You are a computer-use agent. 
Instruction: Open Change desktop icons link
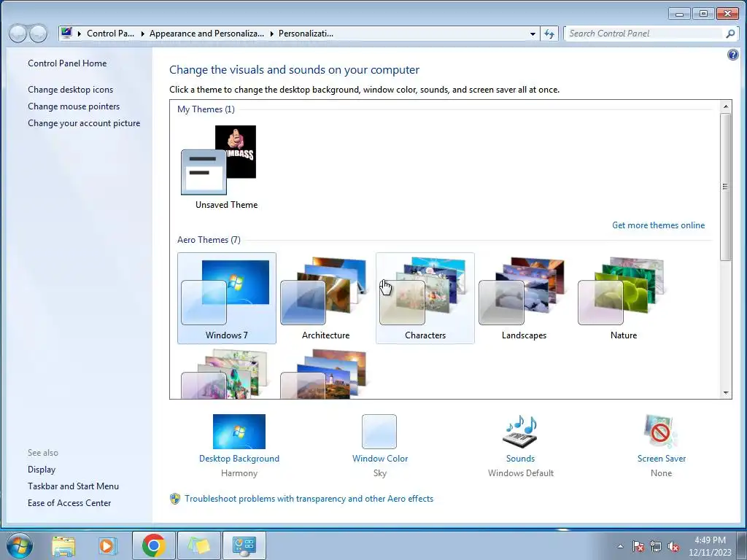pos(71,90)
